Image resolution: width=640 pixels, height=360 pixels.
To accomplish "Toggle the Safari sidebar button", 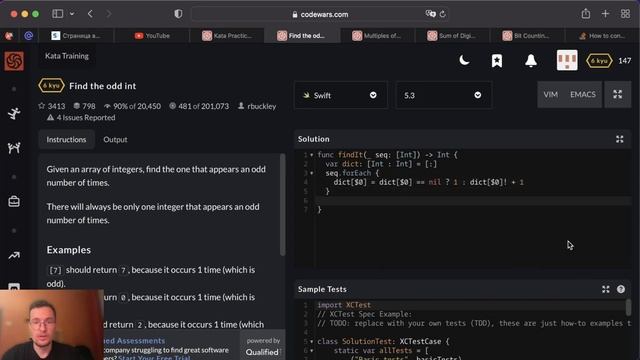I will pos(58,14).
